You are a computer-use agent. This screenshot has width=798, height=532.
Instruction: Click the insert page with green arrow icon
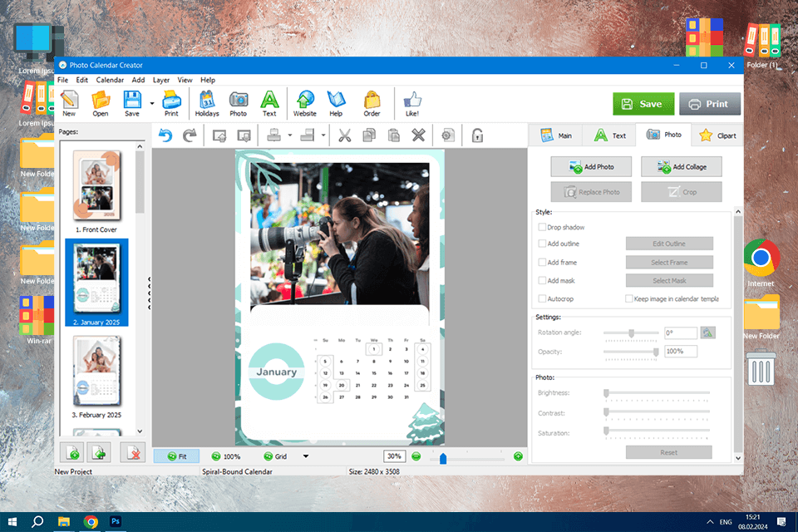(x=99, y=452)
